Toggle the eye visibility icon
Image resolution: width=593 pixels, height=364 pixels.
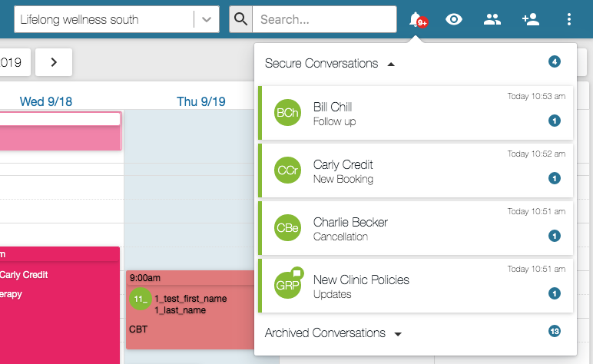click(454, 19)
